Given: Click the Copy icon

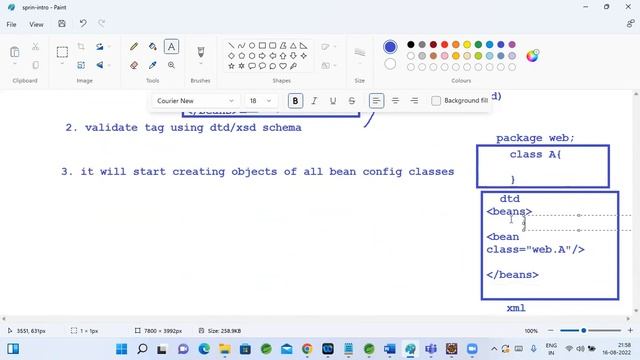Looking at the screenshot, I should (36, 65).
